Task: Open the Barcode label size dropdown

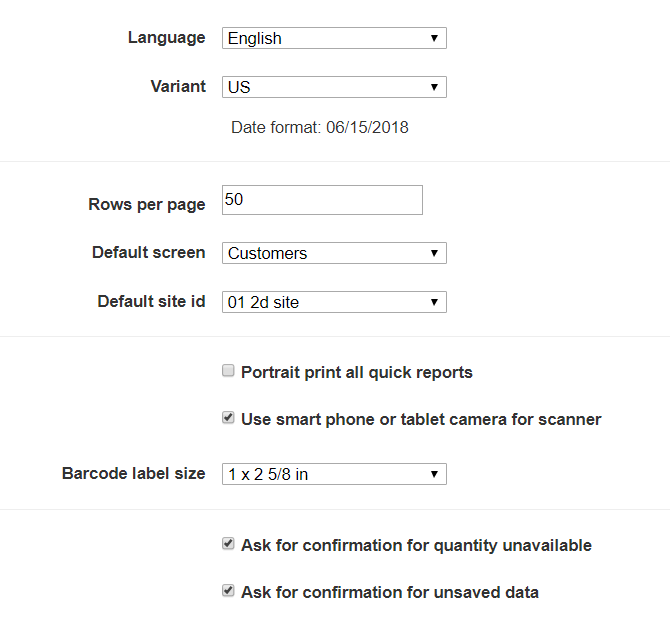Action: coord(334,474)
